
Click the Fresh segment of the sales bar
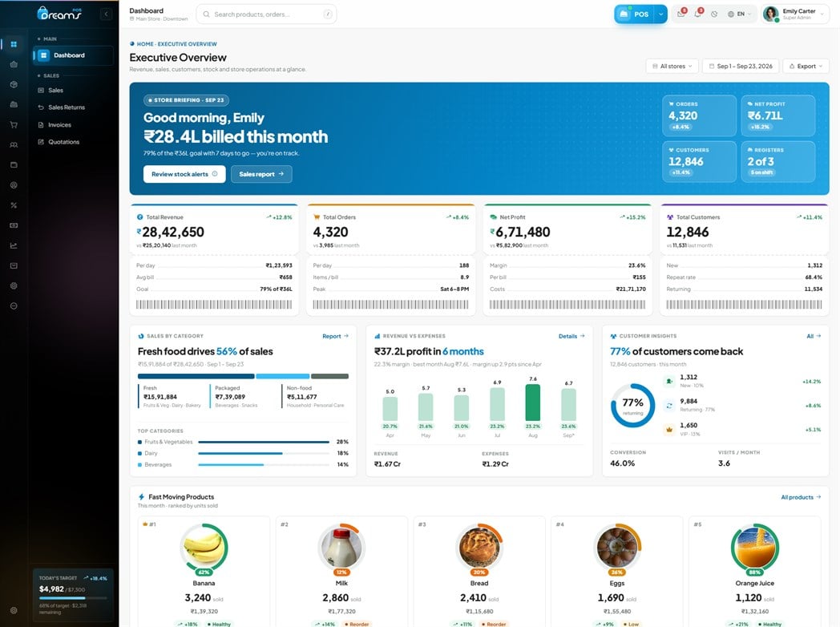click(196, 376)
